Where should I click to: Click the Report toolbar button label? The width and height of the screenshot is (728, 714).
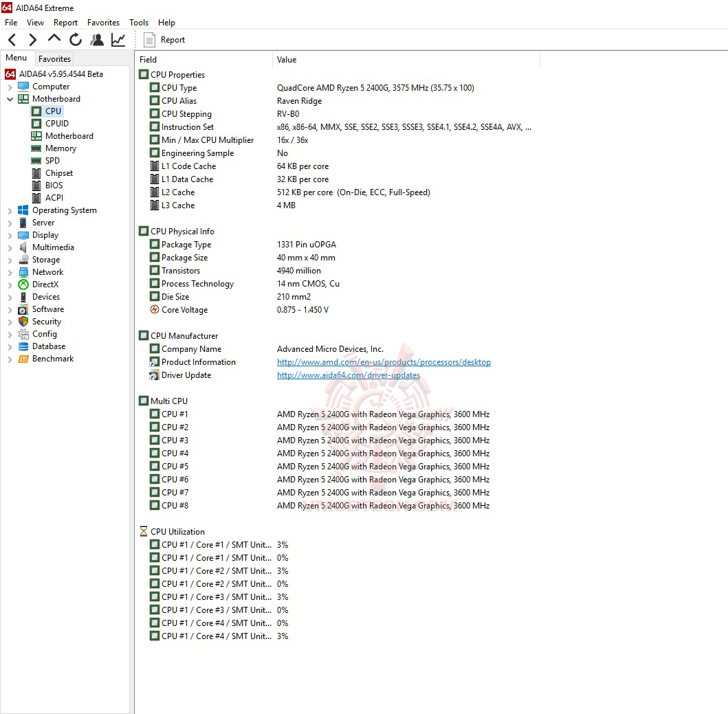[x=173, y=40]
